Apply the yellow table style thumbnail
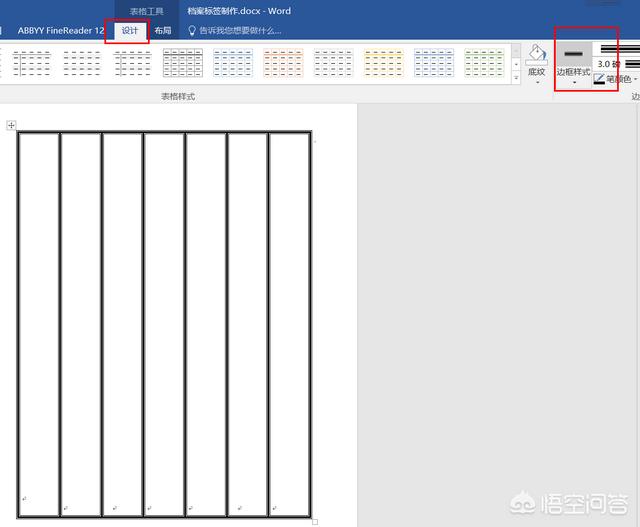Viewport: 640px width, 527px height. click(383, 63)
